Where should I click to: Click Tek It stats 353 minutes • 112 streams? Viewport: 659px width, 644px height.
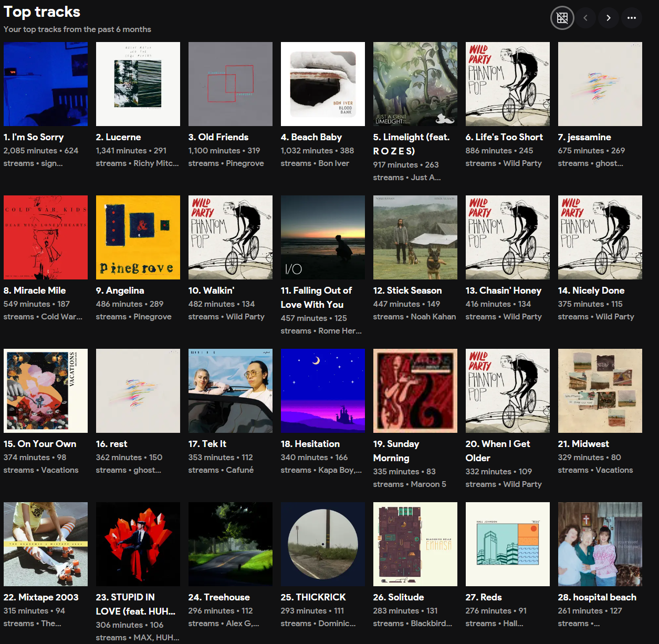pos(221,463)
